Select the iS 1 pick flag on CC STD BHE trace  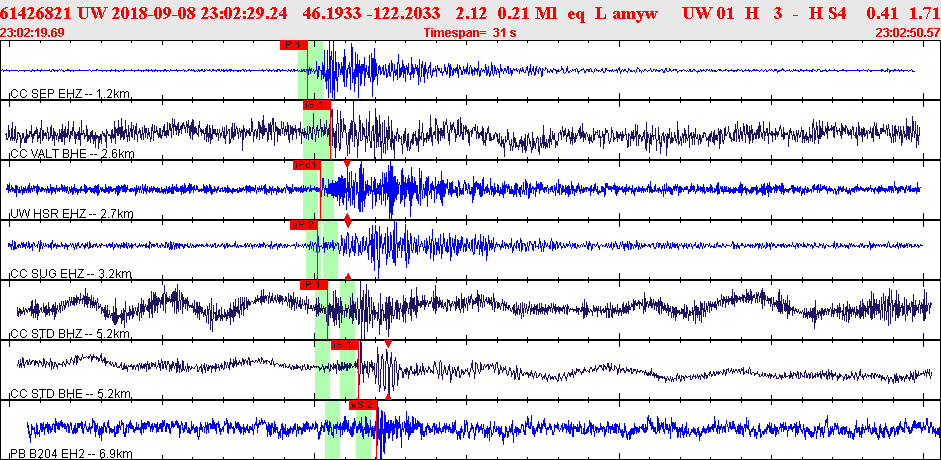pyautogui.click(x=345, y=345)
